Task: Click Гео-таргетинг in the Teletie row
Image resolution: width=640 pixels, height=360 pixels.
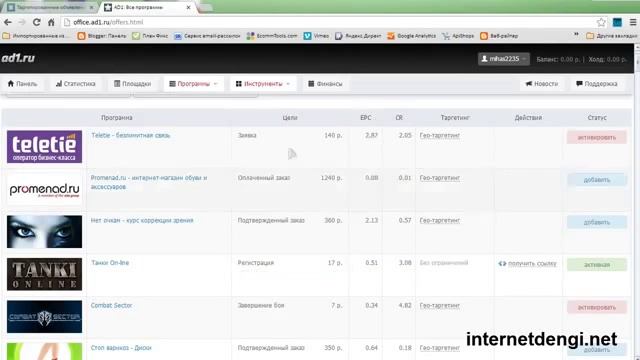Action: 440,136
